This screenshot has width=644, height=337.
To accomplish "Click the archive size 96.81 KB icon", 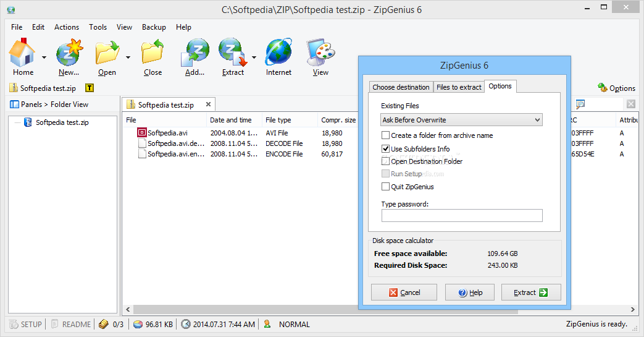I will coord(138,324).
